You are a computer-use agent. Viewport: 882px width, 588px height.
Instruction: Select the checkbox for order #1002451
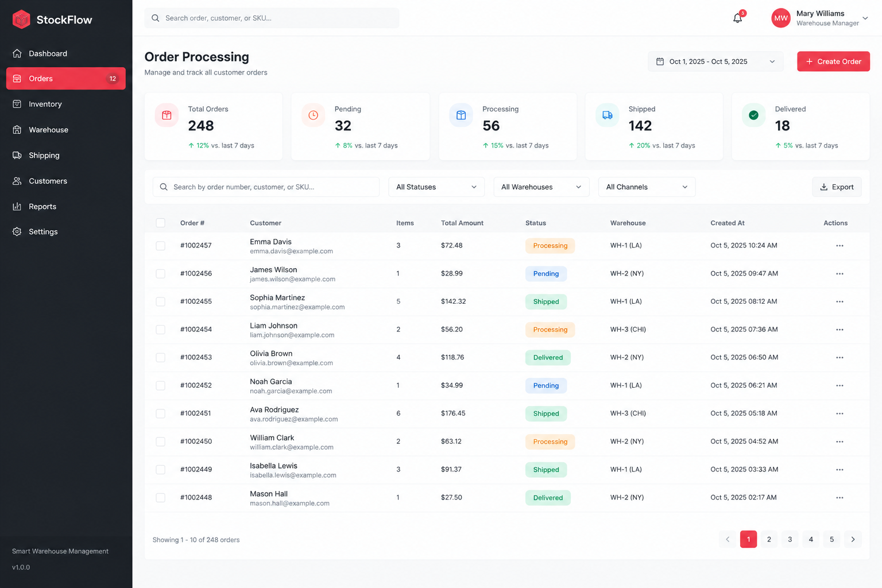(161, 413)
